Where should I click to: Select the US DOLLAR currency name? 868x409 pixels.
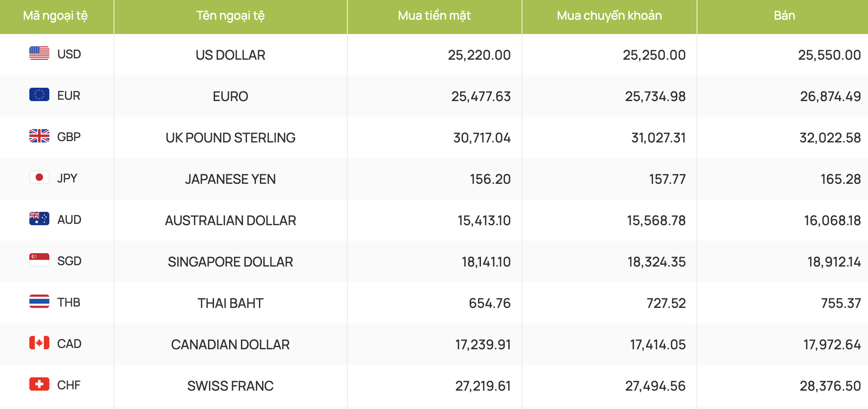pyautogui.click(x=230, y=55)
